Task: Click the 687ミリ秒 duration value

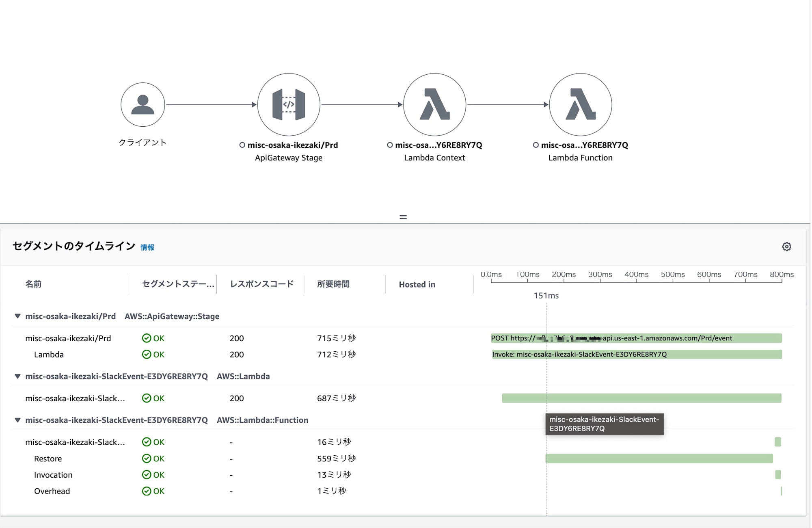Action: (x=336, y=398)
